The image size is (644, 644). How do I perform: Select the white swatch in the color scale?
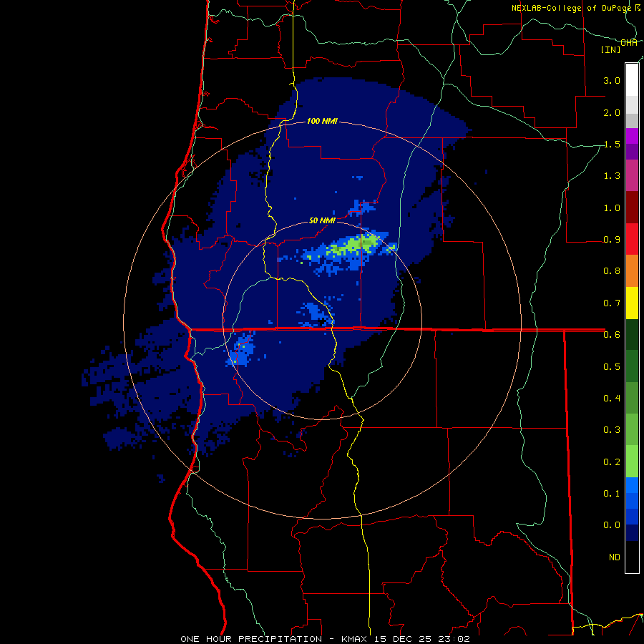pos(632,80)
